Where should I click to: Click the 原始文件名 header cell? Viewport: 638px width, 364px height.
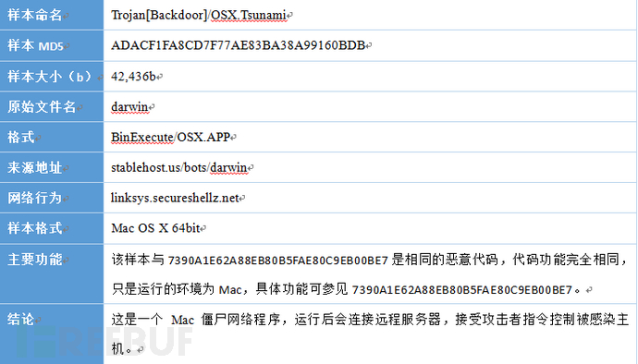(52, 106)
